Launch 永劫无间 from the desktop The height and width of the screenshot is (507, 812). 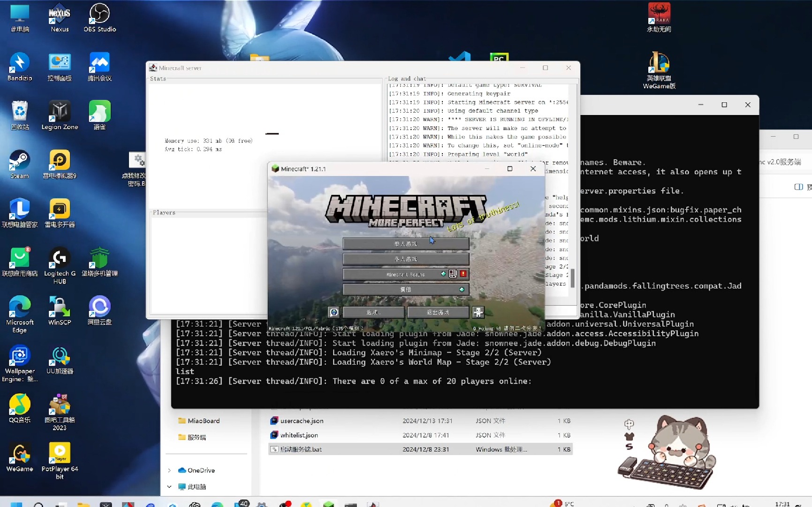click(659, 18)
